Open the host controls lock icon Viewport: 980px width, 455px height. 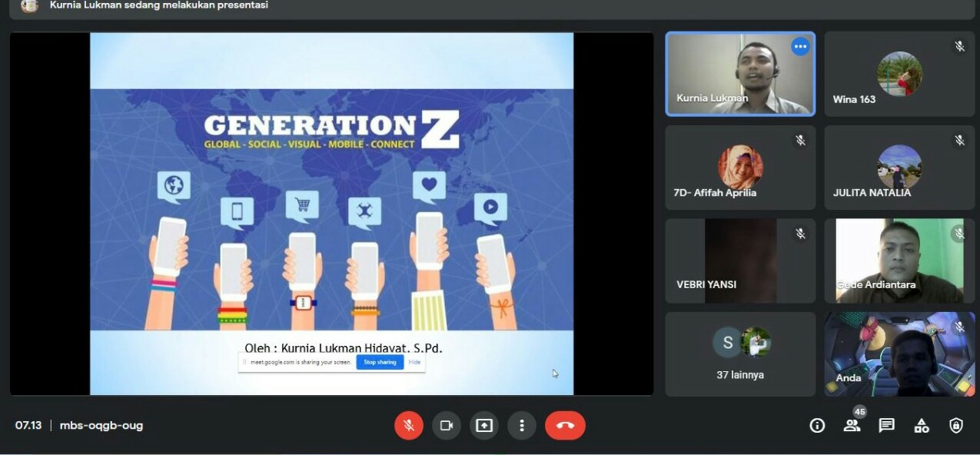956,425
